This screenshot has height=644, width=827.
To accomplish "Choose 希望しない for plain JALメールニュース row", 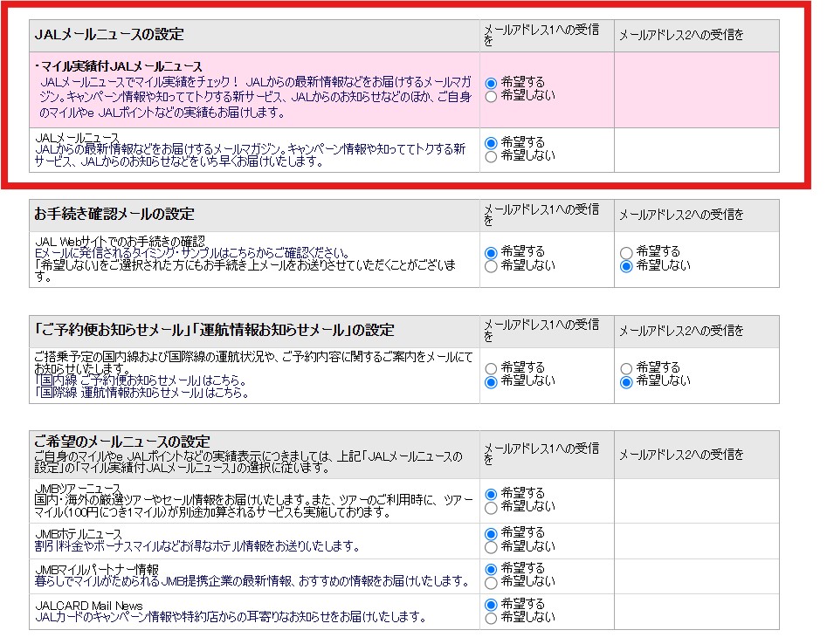I will 491,156.
